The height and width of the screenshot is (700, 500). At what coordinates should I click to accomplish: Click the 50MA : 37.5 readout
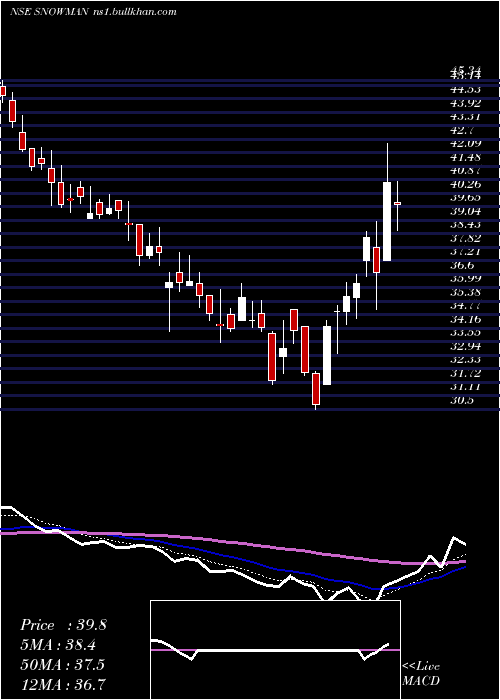(x=62, y=664)
